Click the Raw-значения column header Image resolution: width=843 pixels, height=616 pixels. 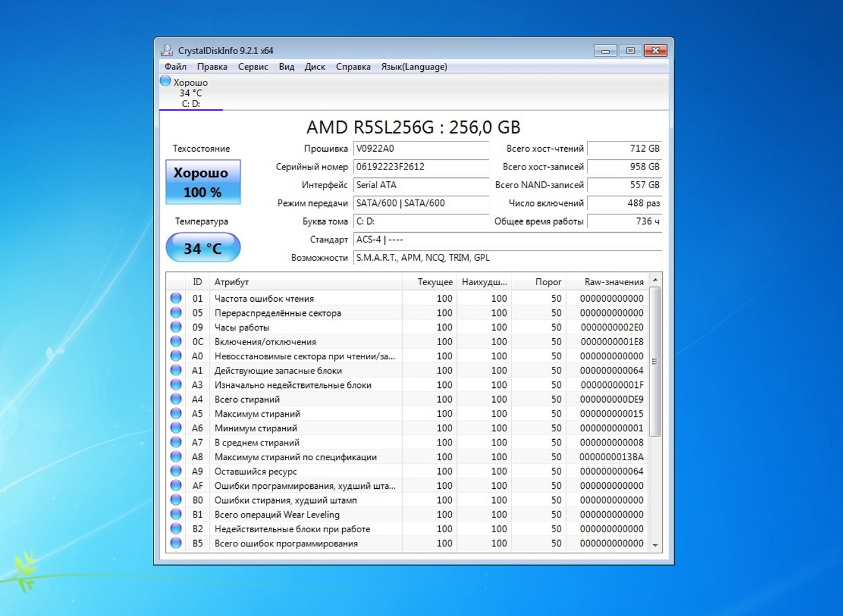click(x=607, y=282)
